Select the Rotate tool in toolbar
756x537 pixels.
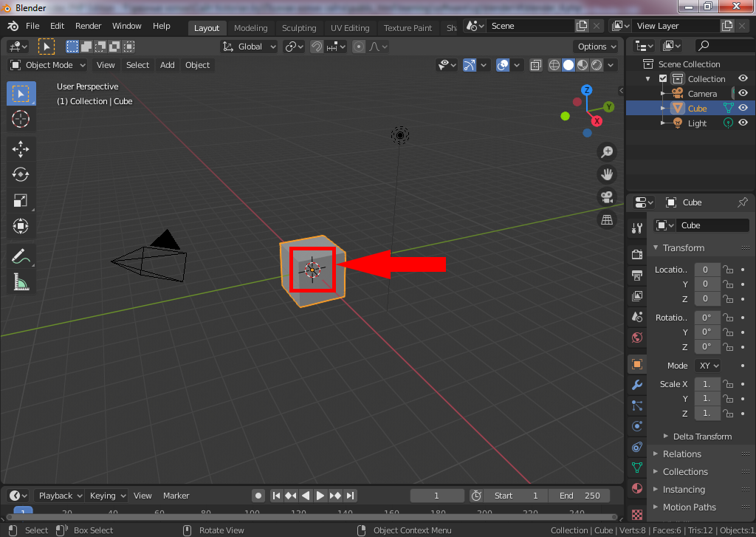coord(21,174)
